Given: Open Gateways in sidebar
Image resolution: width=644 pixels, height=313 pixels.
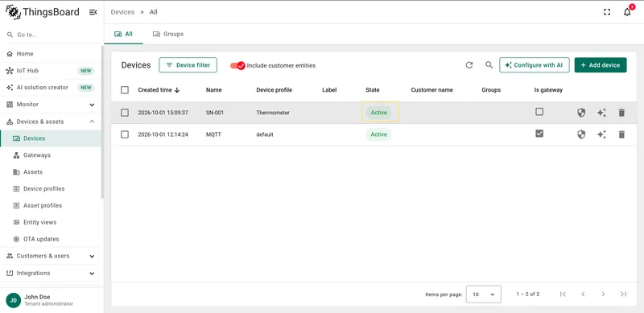Looking at the screenshot, I should pos(51,155).
